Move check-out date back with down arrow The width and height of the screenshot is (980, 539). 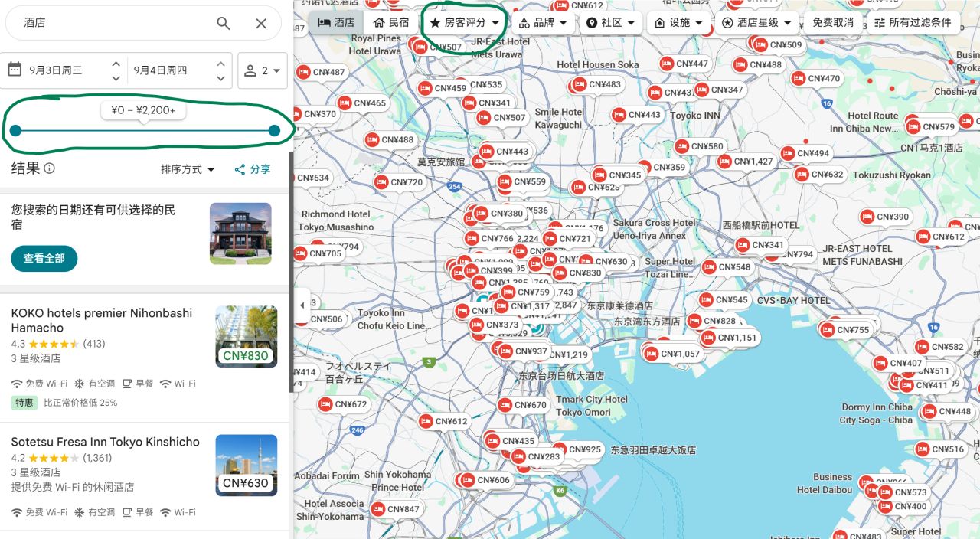tap(220, 78)
